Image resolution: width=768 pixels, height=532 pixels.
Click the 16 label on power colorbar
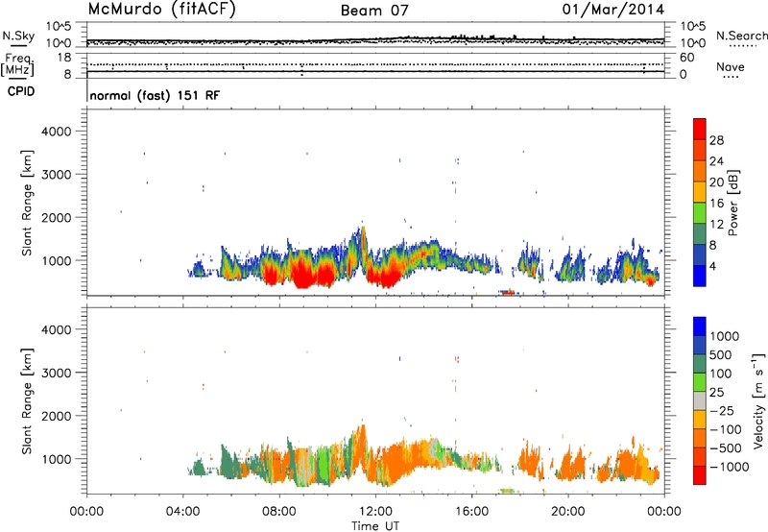716,204
